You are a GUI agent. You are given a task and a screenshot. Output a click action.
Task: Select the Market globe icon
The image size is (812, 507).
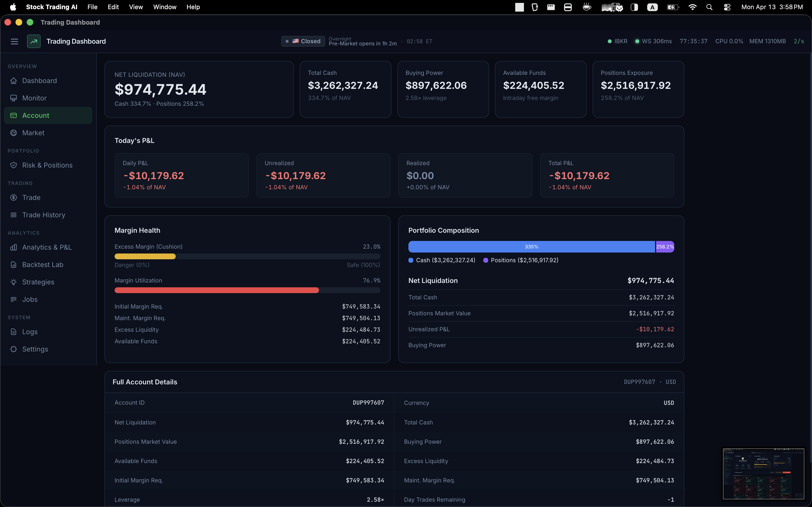tap(14, 133)
